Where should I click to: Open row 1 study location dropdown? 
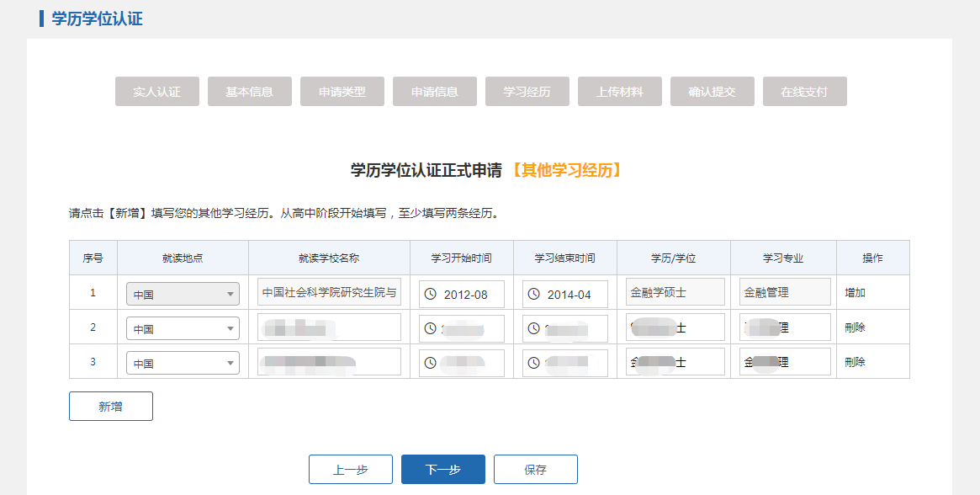[183, 295]
